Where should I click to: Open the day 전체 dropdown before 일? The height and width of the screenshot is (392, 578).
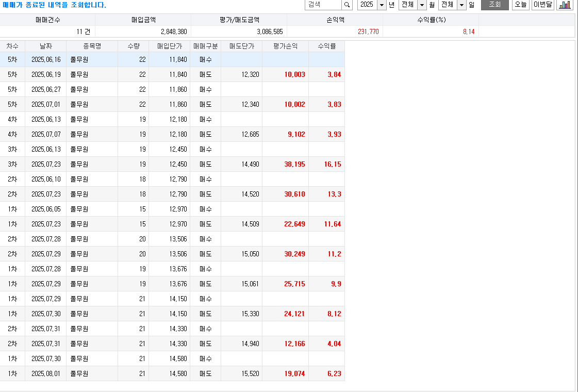(x=461, y=5)
